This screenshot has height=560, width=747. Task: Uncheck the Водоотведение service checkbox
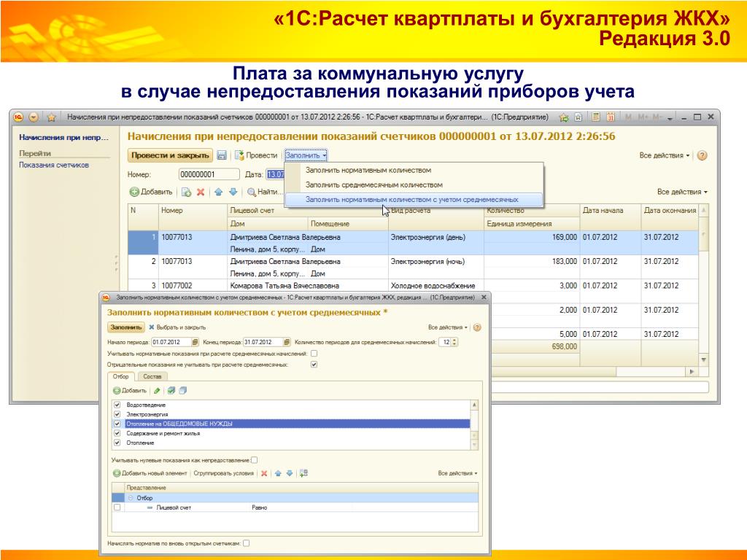[117, 405]
